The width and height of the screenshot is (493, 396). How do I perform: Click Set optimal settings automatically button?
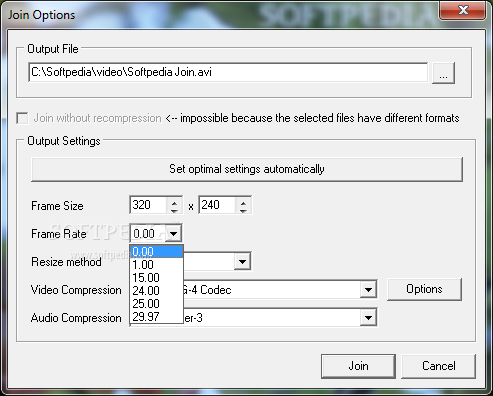click(x=247, y=169)
